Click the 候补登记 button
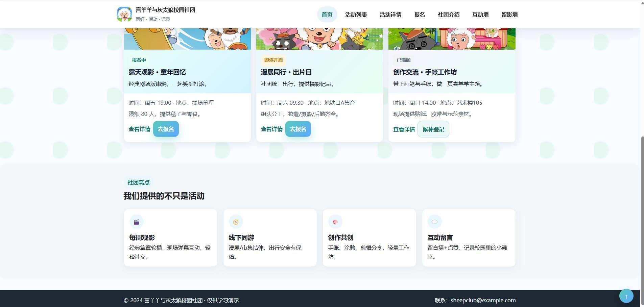Viewport: 644px width, 307px height. coord(433,129)
